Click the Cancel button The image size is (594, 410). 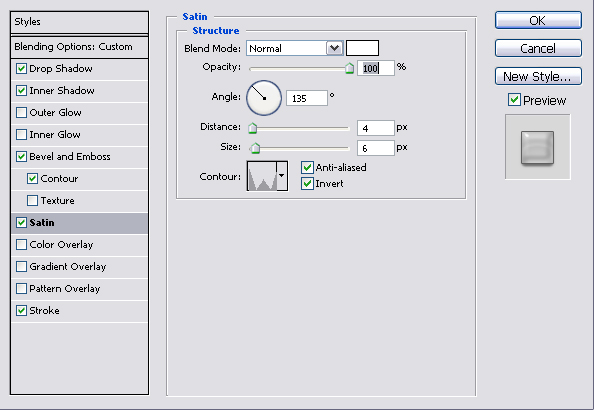tap(538, 48)
